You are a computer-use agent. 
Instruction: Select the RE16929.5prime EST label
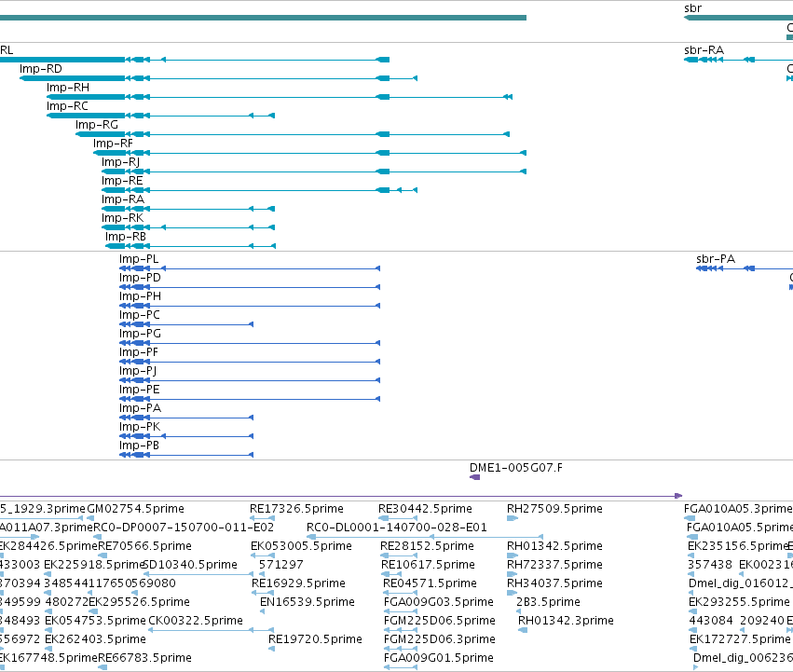pos(298,583)
